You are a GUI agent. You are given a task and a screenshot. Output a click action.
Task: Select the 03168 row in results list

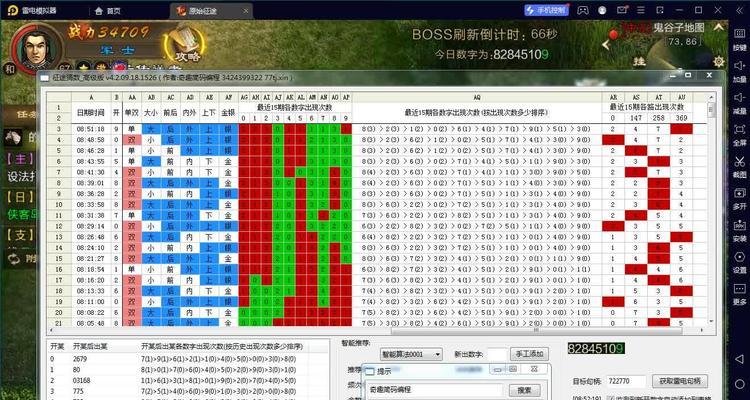click(189, 380)
